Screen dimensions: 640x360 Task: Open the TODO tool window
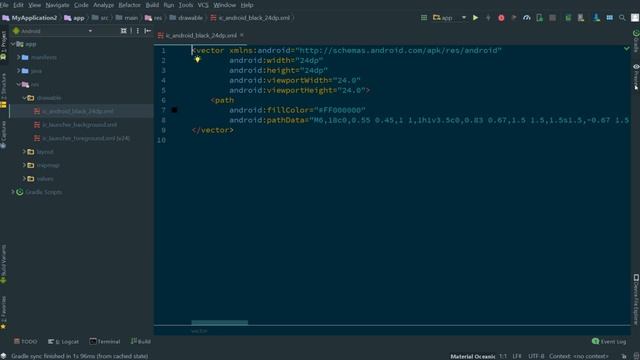pyautogui.click(x=25, y=341)
